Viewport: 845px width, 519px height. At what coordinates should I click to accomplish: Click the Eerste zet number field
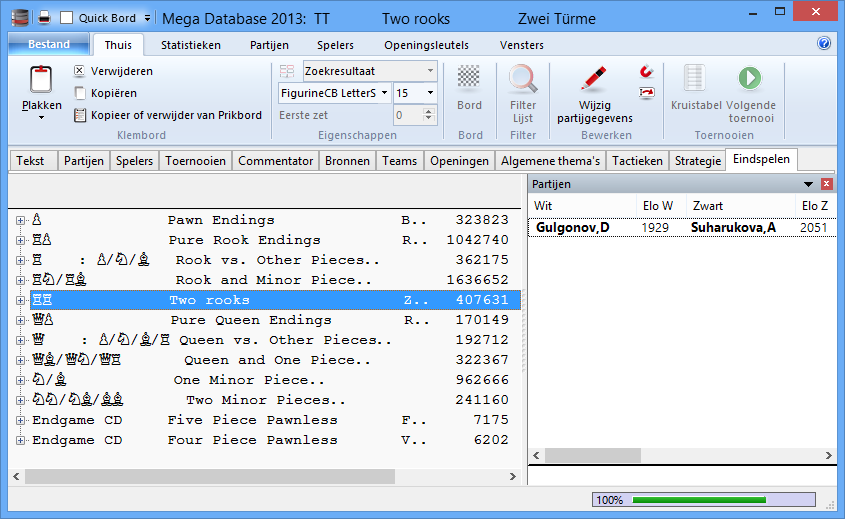tap(407, 115)
